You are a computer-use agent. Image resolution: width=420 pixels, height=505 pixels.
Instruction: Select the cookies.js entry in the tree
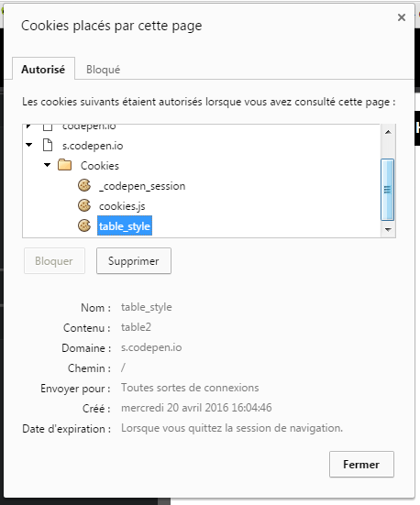(122, 206)
